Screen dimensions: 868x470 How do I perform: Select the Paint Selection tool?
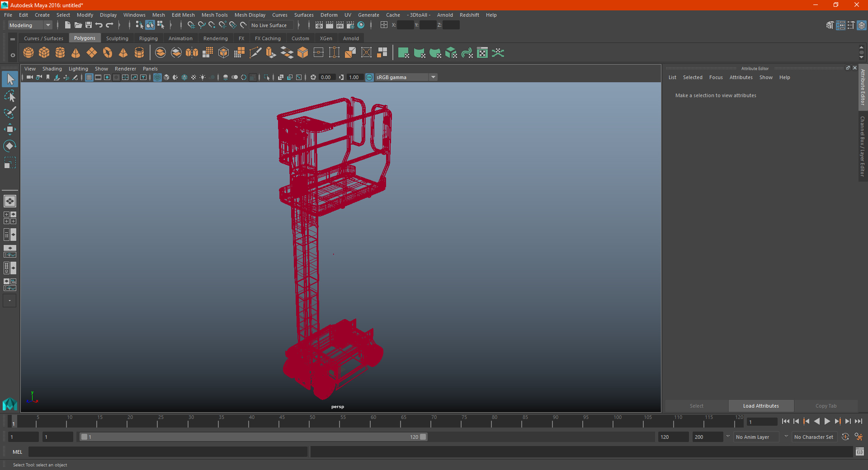(x=10, y=113)
